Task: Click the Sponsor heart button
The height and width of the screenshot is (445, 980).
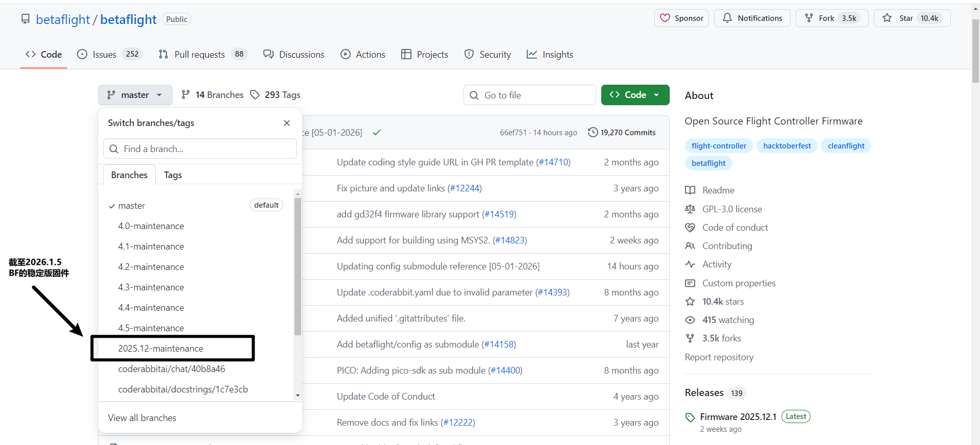Action: (681, 18)
